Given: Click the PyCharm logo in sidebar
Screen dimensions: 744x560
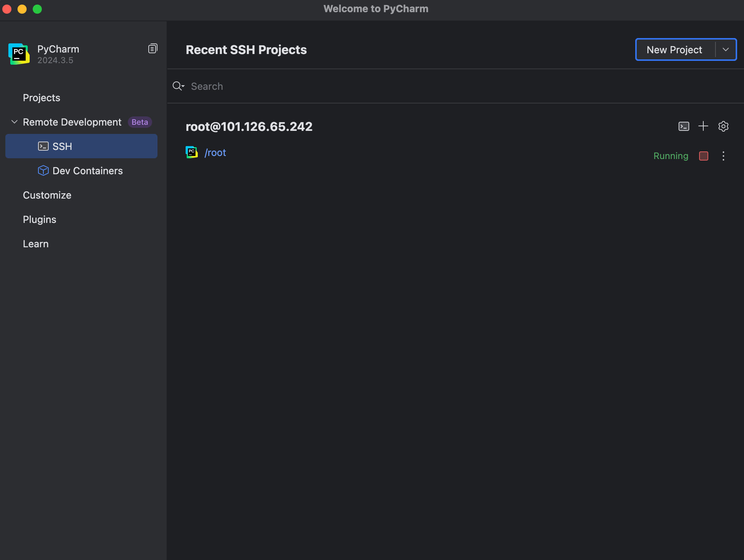Looking at the screenshot, I should tap(19, 54).
